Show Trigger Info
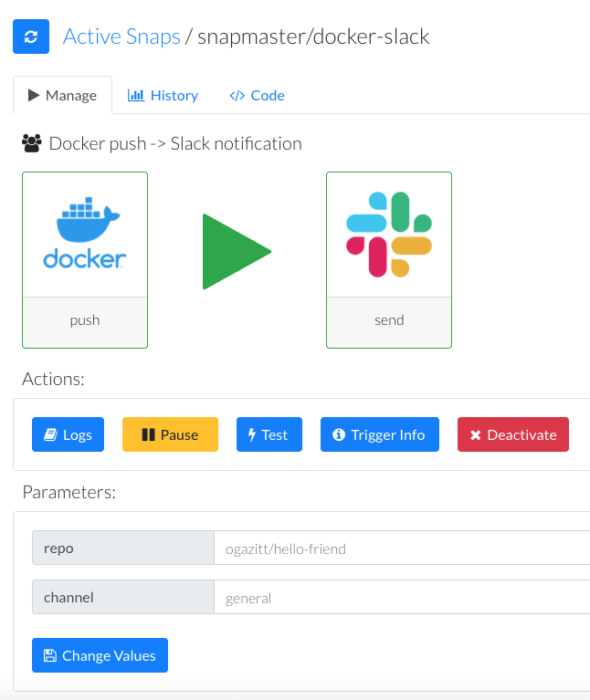 point(380,434)
